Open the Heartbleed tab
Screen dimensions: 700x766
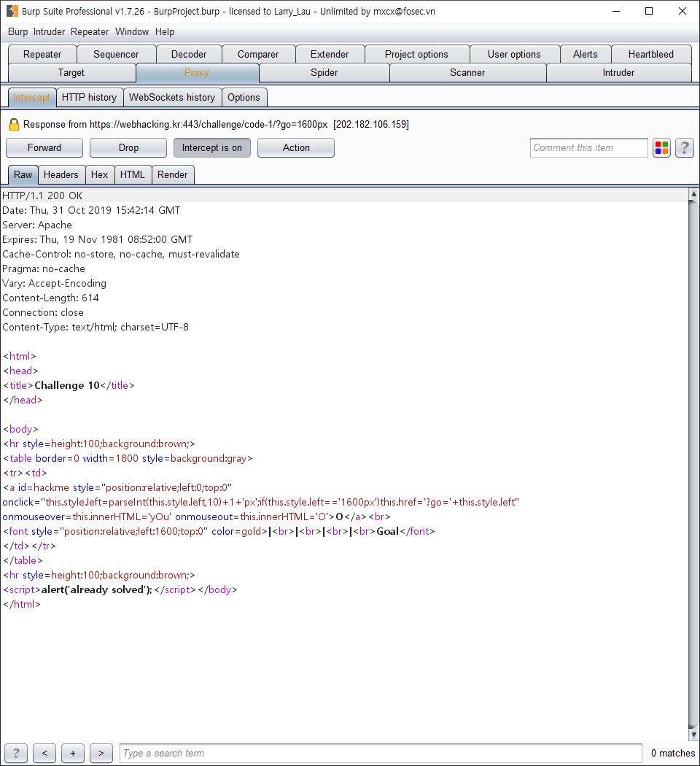650,54
